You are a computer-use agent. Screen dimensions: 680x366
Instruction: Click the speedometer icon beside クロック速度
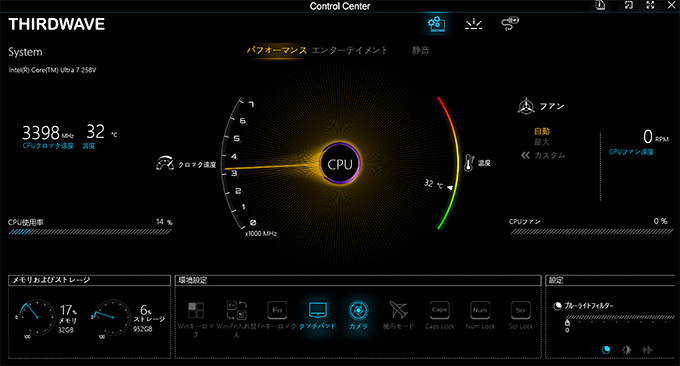pyautogui.click(x=165, y=163)
